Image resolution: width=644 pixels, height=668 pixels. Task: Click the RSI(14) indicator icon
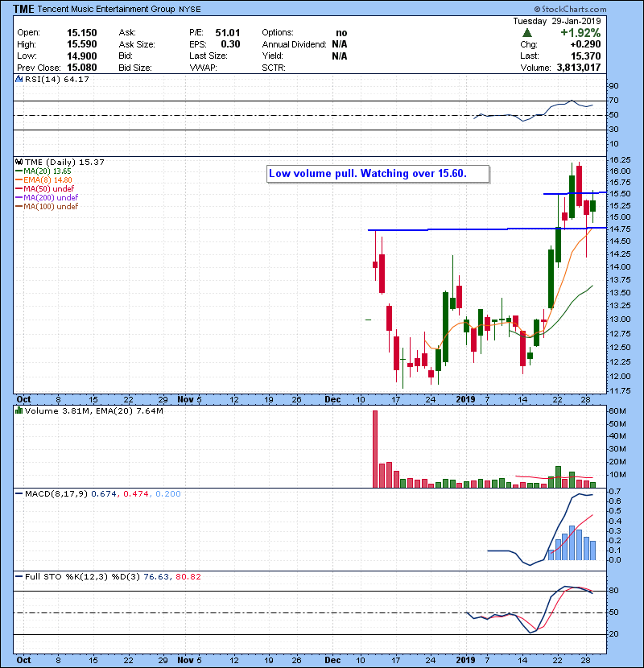pos(19,79)
